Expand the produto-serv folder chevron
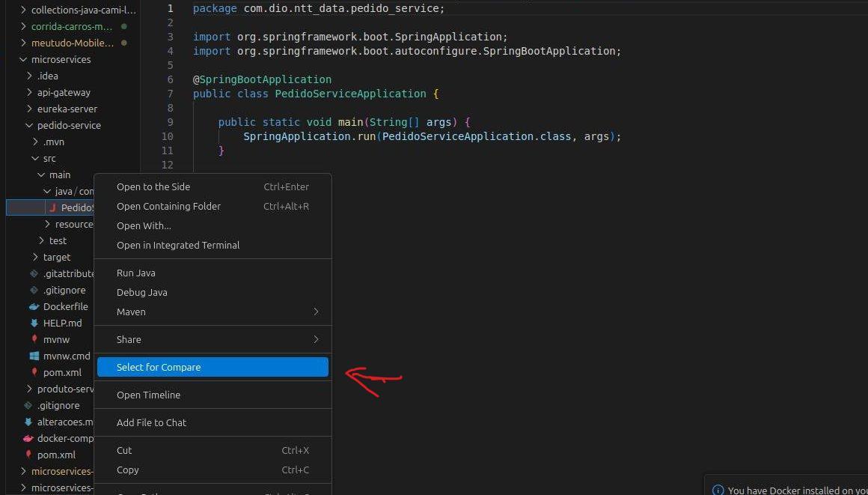The width and height of the screenshot is (868, 495). [29, 389]
